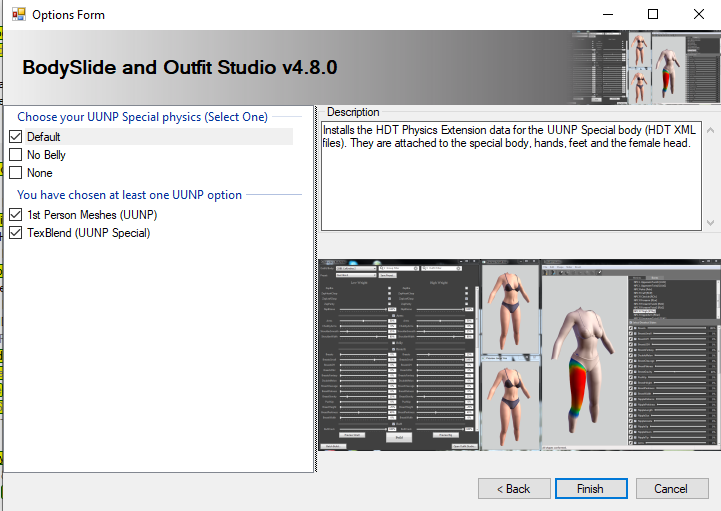This screenshot has height=511, width=721.
Task: Select the No Belly checkbox
Action: click(x=16, y=155)
